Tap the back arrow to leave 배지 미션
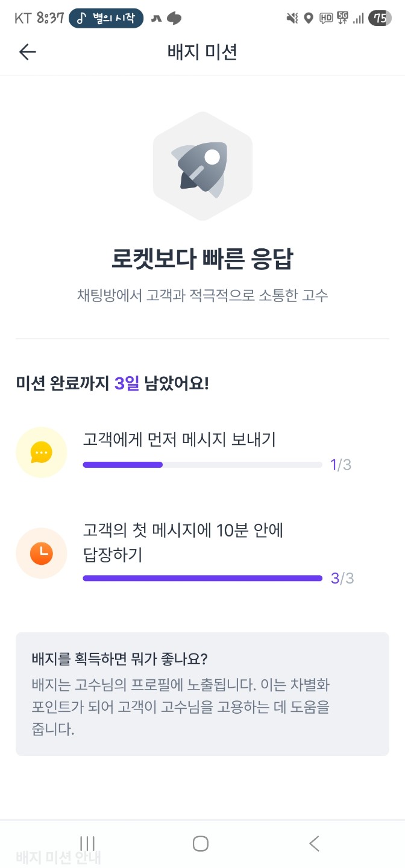 tap(27, 52)
